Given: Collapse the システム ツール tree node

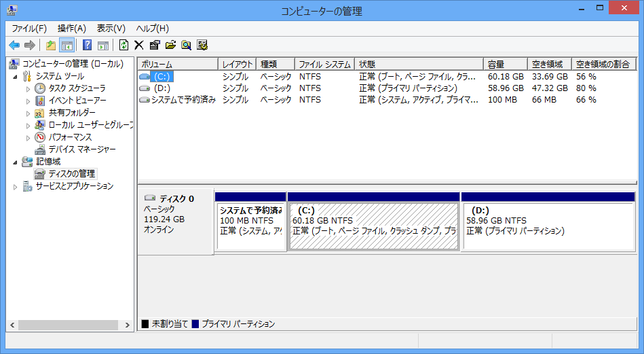Looking at the screenshot, I should click(15, 77).
